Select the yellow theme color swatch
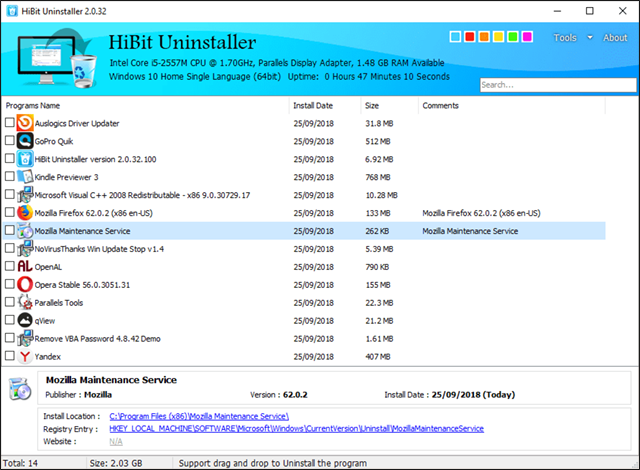Viewport: 640px width, 470px height. click(x=498, y=37)
